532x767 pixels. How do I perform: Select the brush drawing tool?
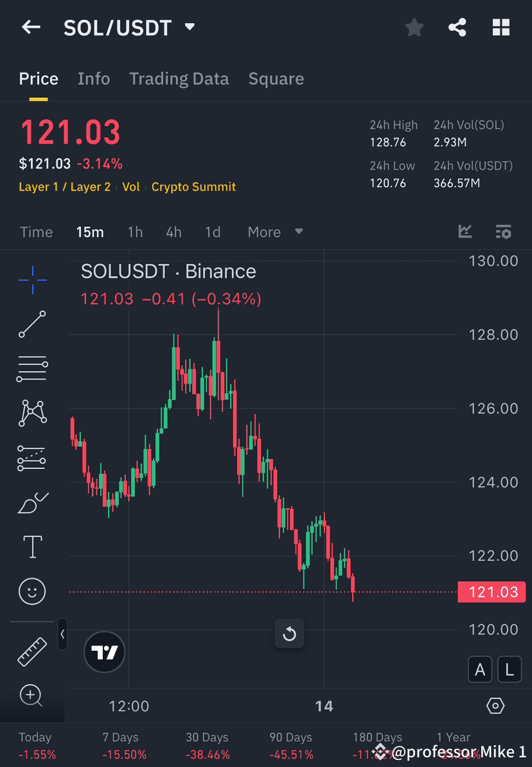pos(32,502)
